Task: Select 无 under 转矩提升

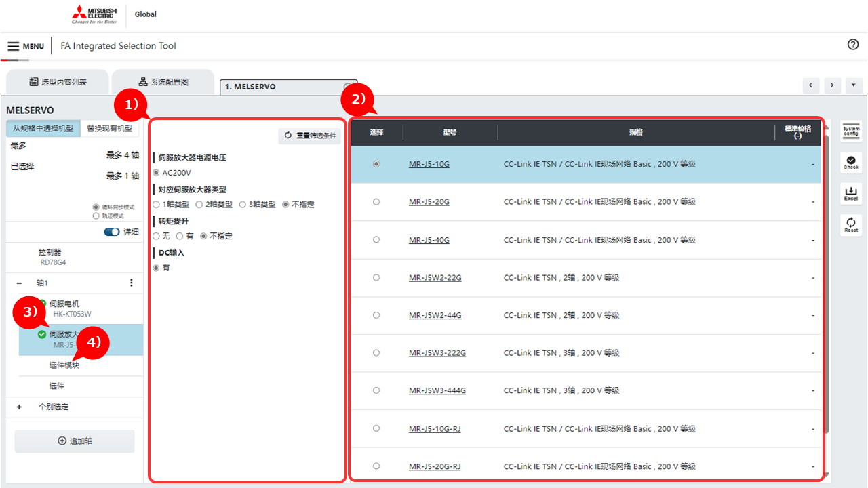Action: click(x=157, y=236)
